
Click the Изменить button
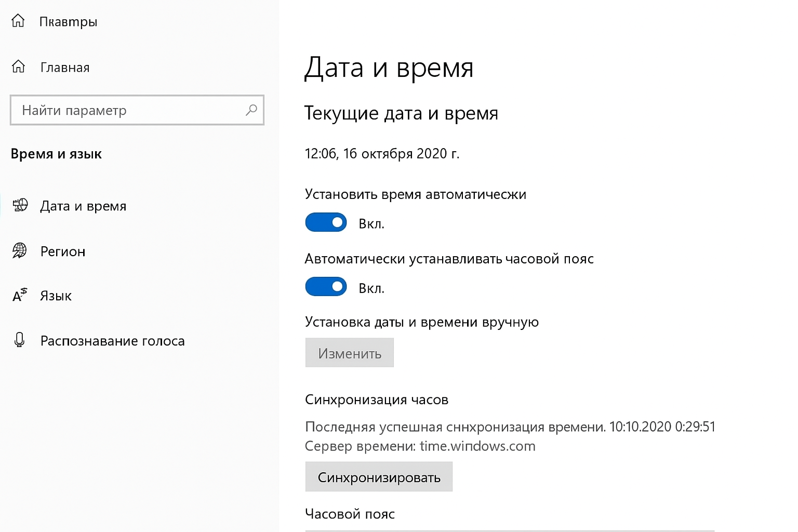[x=349, y=352]
